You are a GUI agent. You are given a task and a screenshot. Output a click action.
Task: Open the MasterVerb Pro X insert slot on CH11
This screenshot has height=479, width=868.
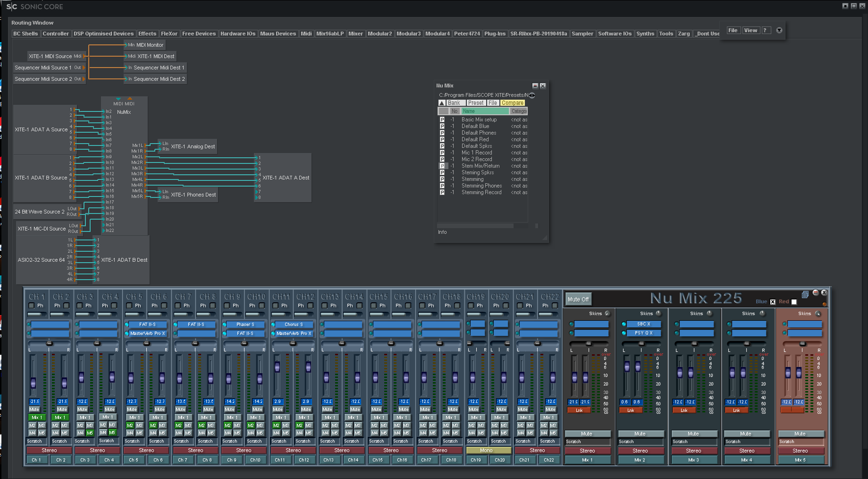click(x=294, y=334)
